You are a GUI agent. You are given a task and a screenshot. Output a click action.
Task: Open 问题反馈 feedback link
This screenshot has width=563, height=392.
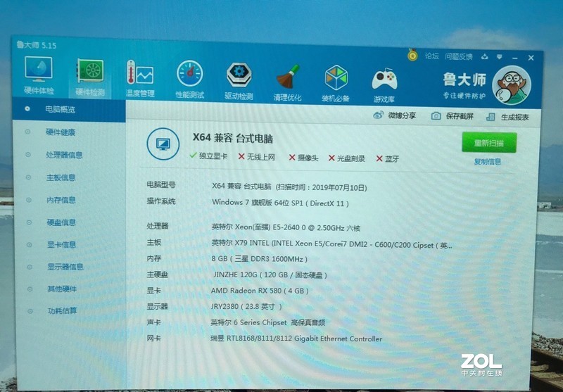click(x=459, y=56)
